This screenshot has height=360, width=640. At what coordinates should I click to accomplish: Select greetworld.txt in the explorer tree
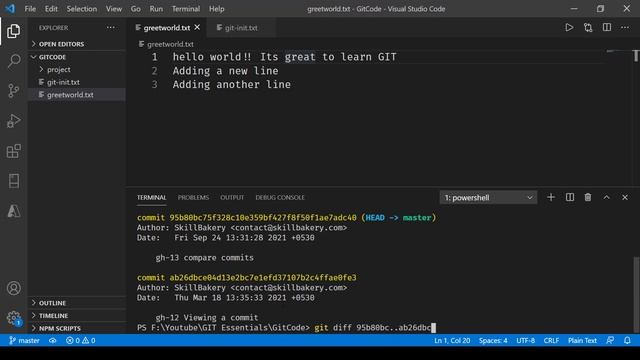(77, 95)
